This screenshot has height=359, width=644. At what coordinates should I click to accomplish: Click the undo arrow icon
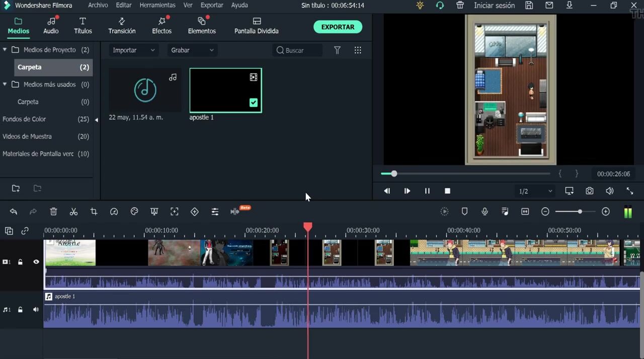point(14,212)
